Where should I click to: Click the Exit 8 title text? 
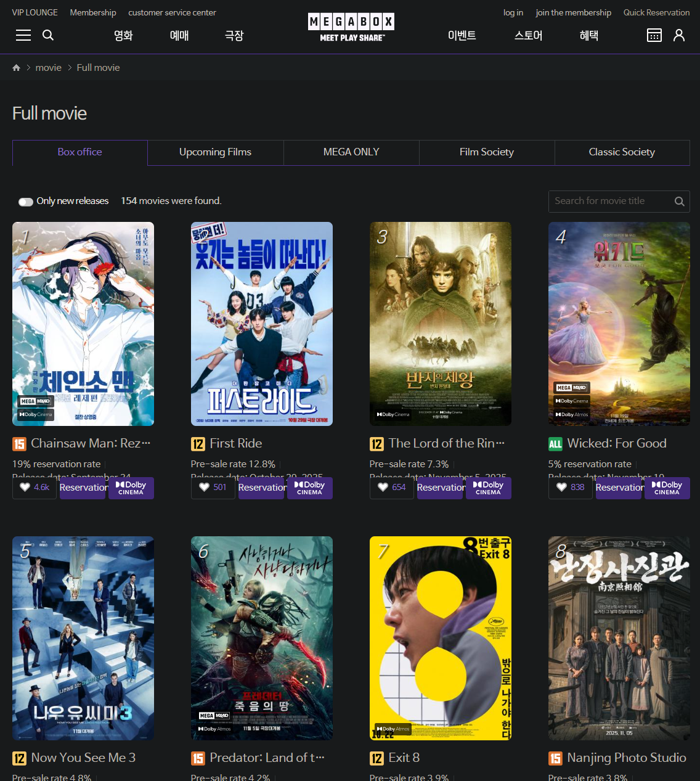(404, 758)
